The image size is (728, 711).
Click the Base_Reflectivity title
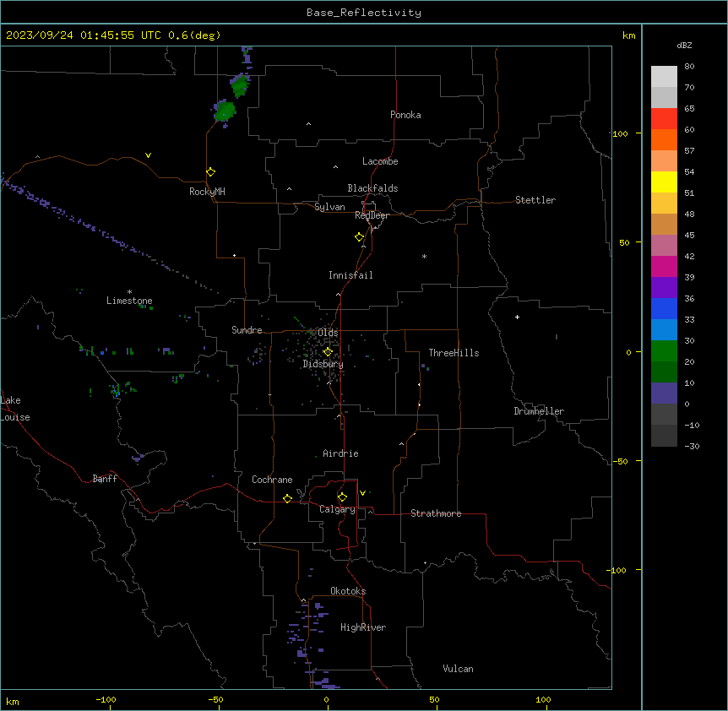364,13
